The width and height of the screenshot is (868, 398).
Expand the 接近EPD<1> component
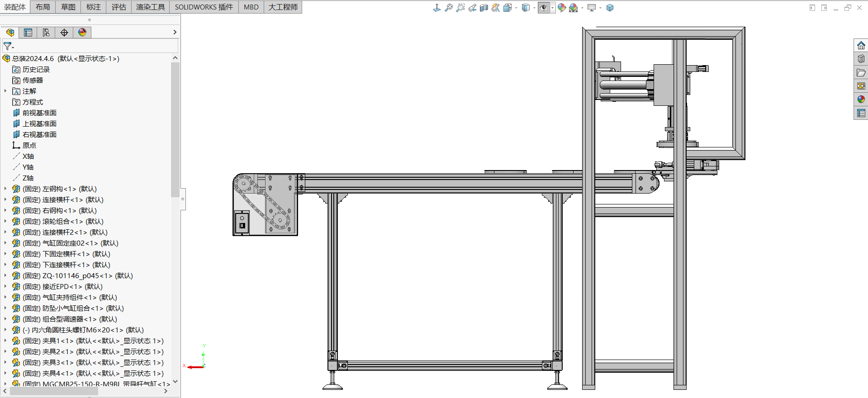pyautogui.click(x=5, y=286)
